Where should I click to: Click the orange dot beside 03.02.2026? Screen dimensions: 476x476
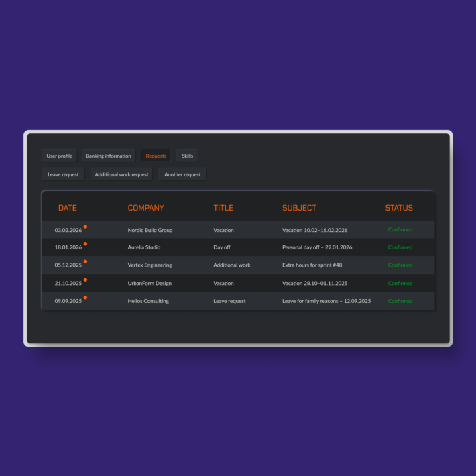pos(85,227)
